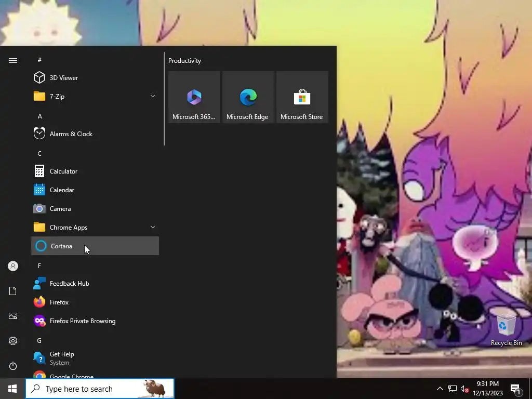Select the '7-Zip' label
The image size is (532, 399).
tap(57, 96)
